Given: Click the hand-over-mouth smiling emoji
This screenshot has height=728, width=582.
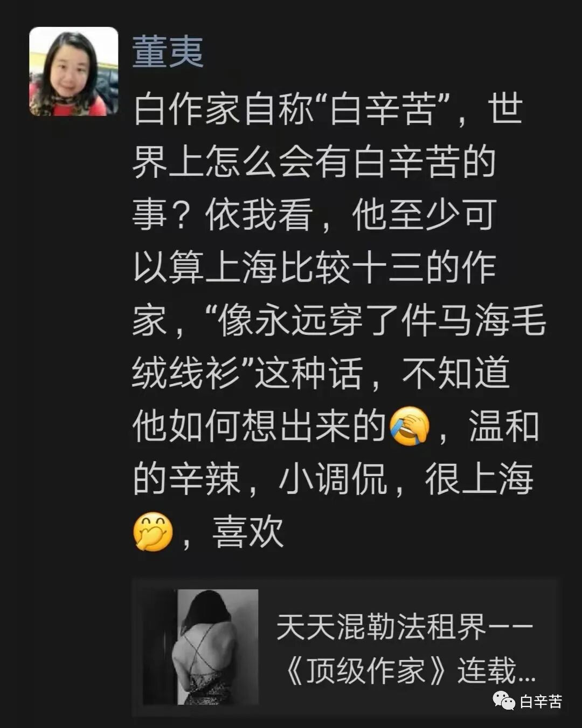Looking at the screenshot, I should 153,532.
